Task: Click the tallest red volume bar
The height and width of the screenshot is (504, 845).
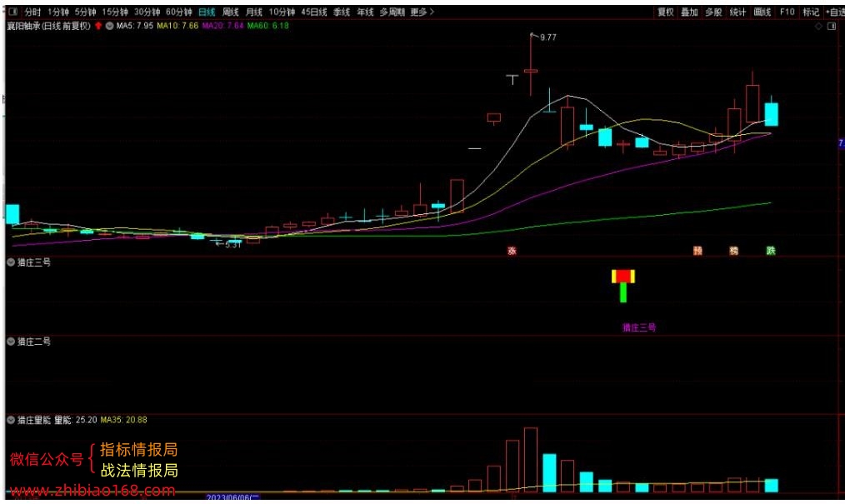Action: 531,460
